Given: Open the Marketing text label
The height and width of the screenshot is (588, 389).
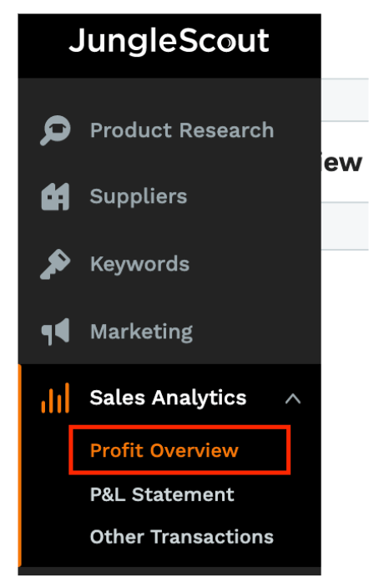Looking at the screenshot, I should point(142,332).
